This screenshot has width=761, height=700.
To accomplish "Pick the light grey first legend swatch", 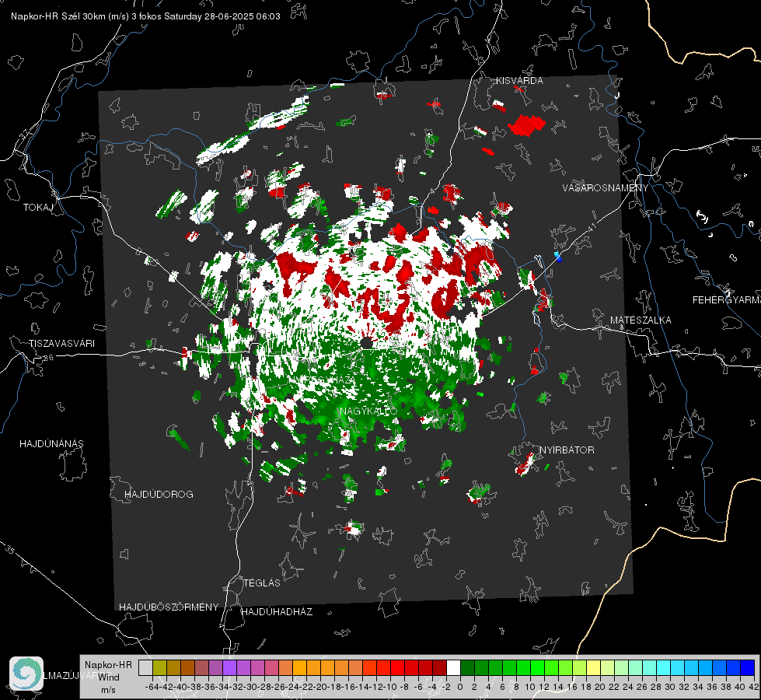I will point(145,667).
